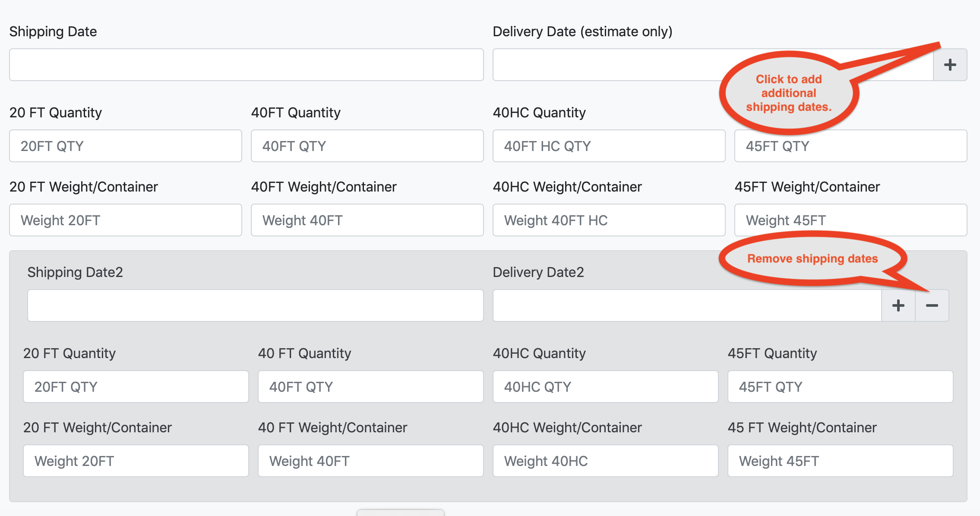Click the Weight 40FT HC input field
This screenshot has width=980, height=516.
[x=609, y=220]
